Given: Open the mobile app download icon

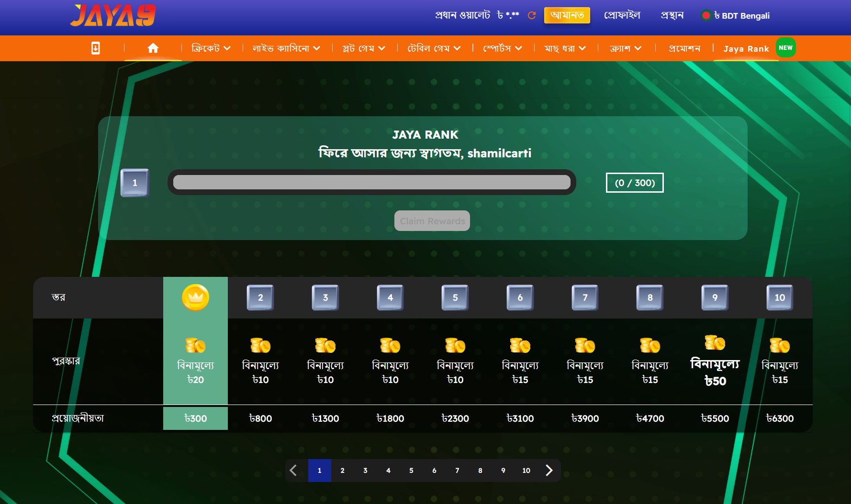Looking at the screenshot, I should pos(96,48).
